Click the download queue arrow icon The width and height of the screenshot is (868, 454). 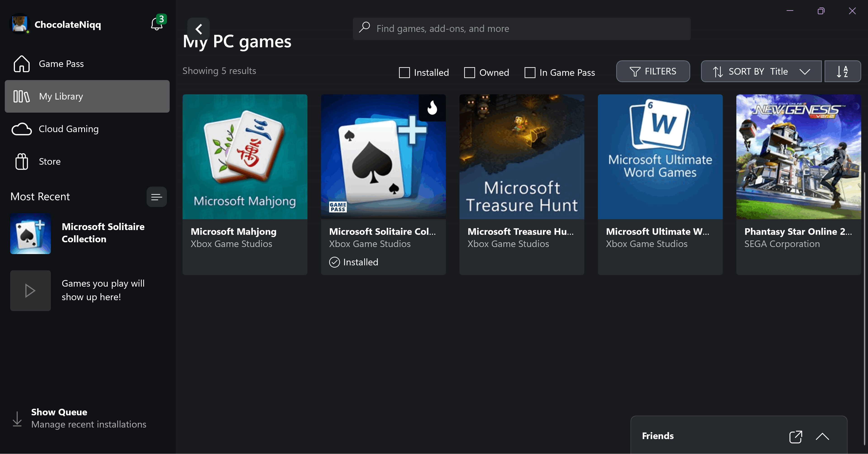coord(17,419)
